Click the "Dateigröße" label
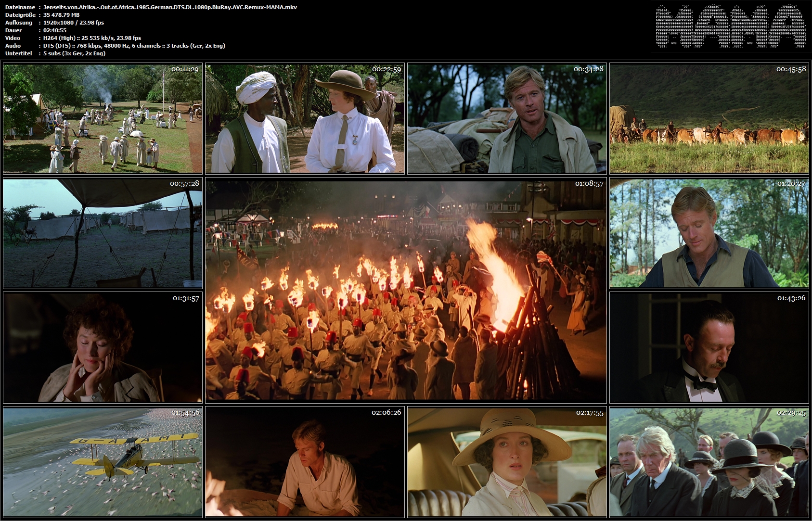This screenshot has height=521, width=812. [x=20, y=15]
